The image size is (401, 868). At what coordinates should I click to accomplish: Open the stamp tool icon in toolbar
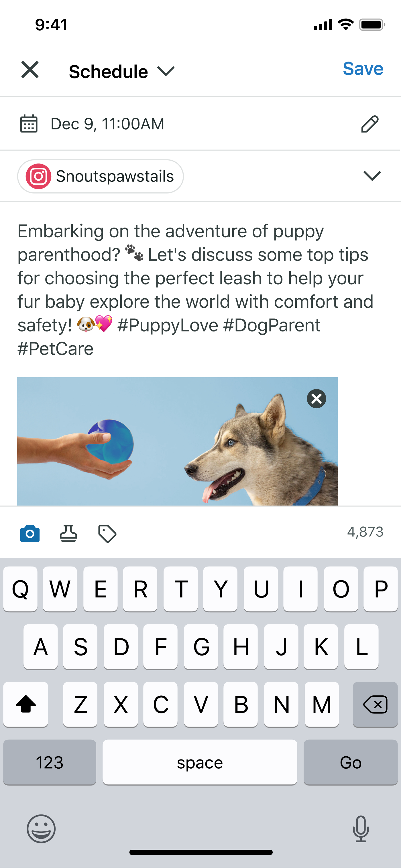coord(68,533)
